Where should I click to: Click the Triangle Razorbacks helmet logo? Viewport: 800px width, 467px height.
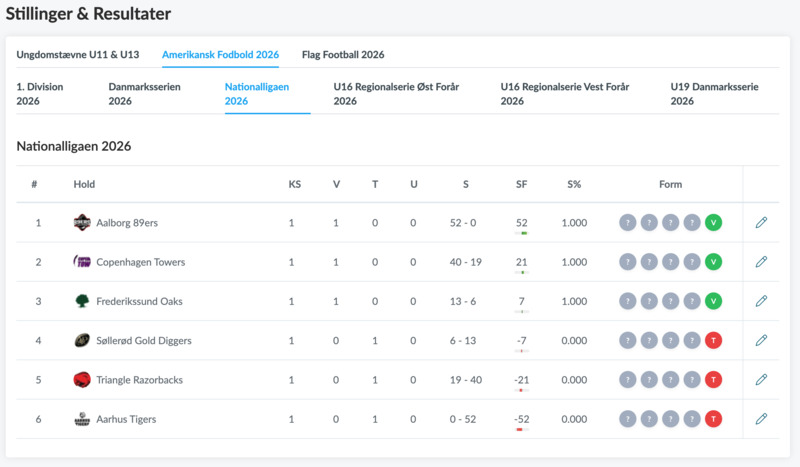82,380
